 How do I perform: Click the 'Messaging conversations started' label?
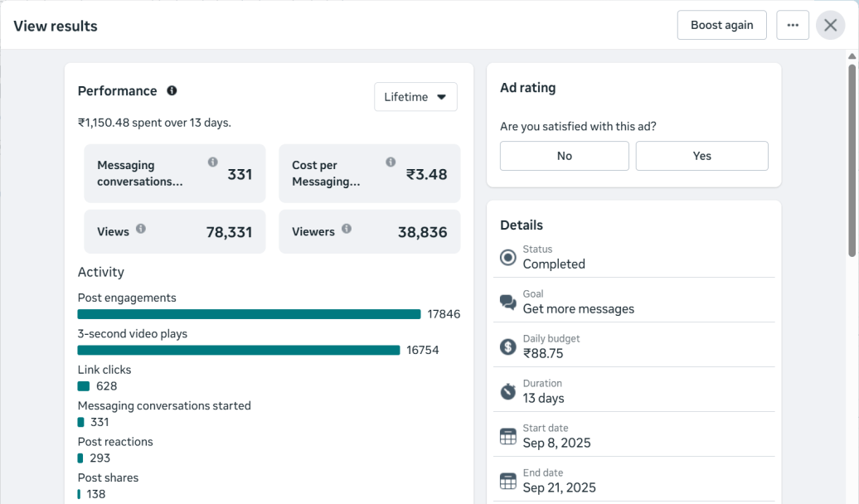click(x=164, y=406)
